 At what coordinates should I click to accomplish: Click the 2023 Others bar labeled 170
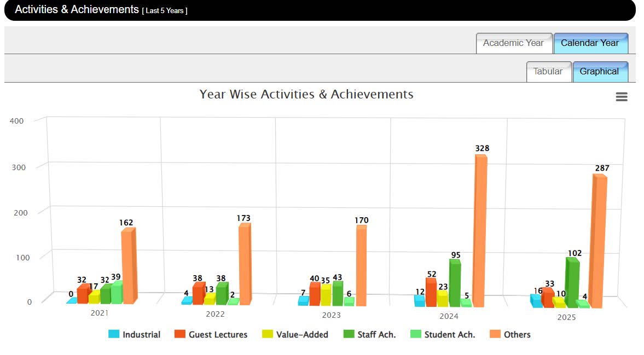click(361, 265)
